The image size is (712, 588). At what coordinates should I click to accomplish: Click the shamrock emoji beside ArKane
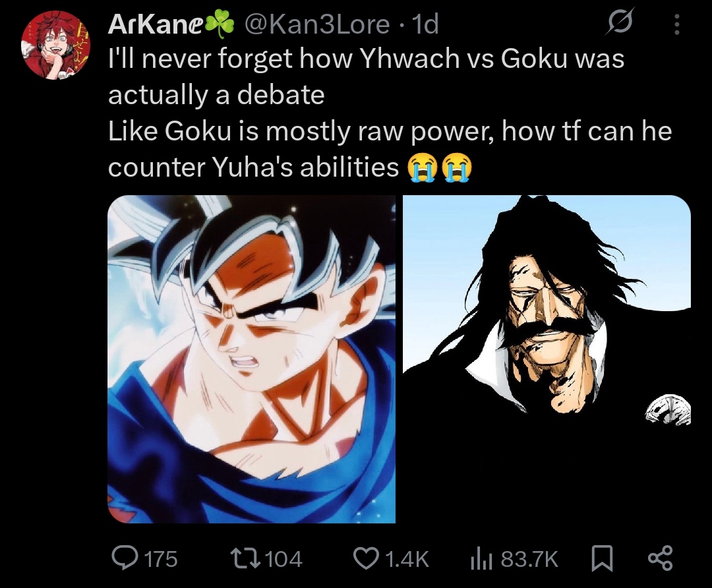point(220,24)
